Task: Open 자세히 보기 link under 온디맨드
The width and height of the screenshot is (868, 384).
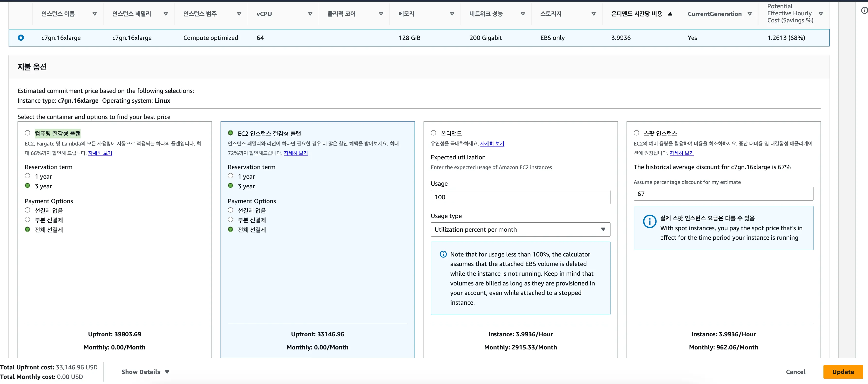Action: 492,144
